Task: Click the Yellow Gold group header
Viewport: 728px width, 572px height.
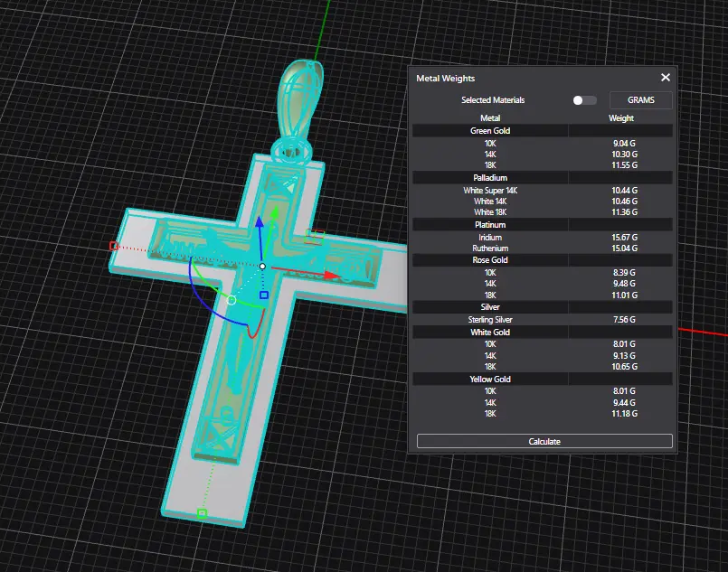Action: [x=490, y=380]
